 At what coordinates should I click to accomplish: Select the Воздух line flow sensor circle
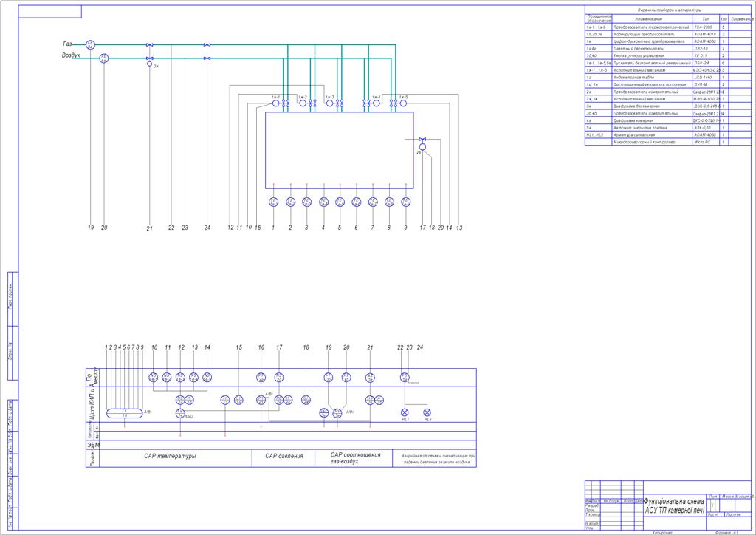coord(103,58)
